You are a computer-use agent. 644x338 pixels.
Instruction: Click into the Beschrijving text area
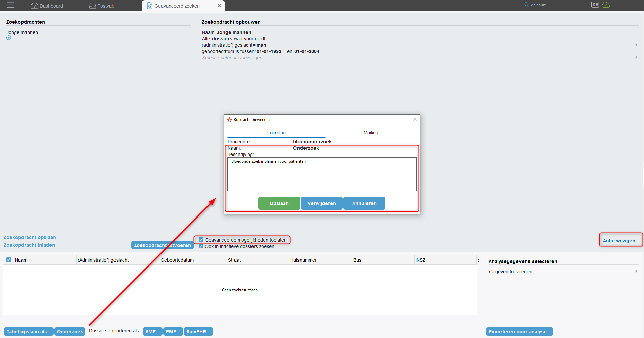tap(322, 174)
